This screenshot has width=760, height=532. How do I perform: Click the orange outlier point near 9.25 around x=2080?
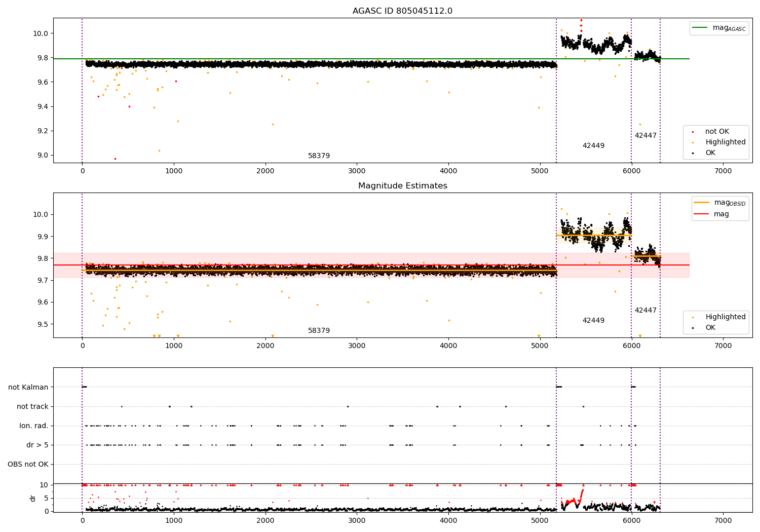pos(273,124)
